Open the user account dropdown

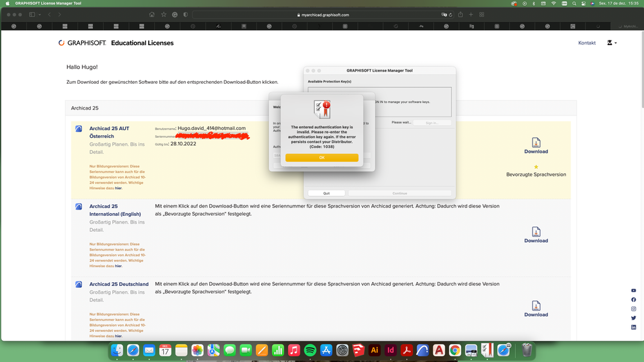612,43
